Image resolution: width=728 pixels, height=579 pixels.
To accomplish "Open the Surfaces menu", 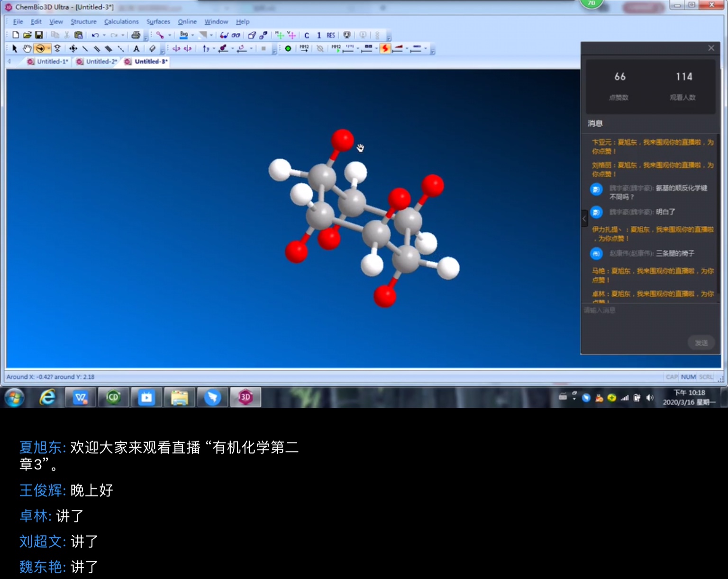I will tap(158, 22).
